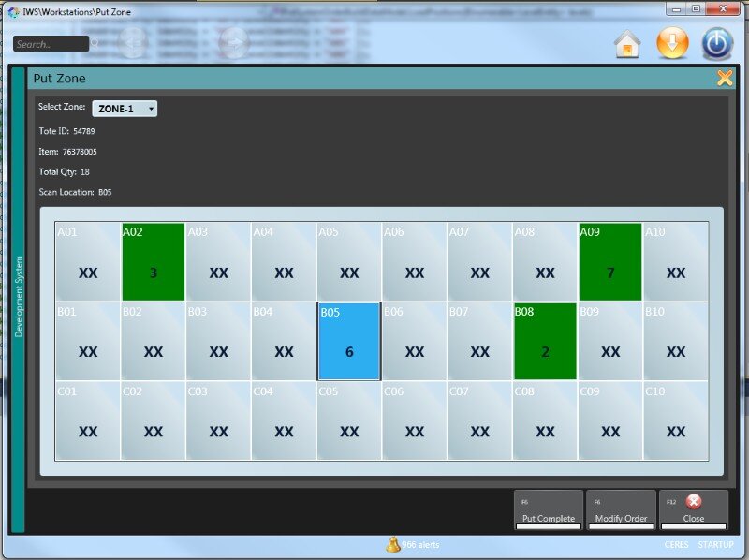The image size is (749, 560).
Task: Click the Modify Order button
Action: coord(621,509)
